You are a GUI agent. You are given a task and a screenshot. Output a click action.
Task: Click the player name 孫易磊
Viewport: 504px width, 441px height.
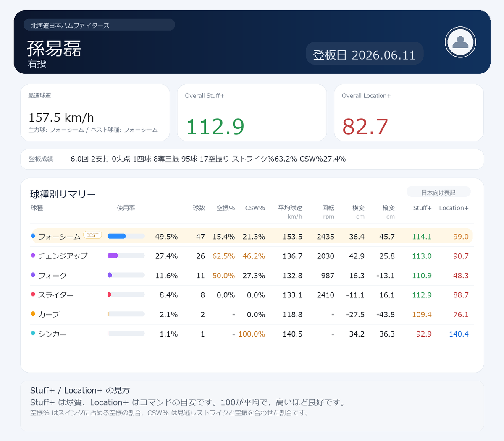[x=54, y=48]
